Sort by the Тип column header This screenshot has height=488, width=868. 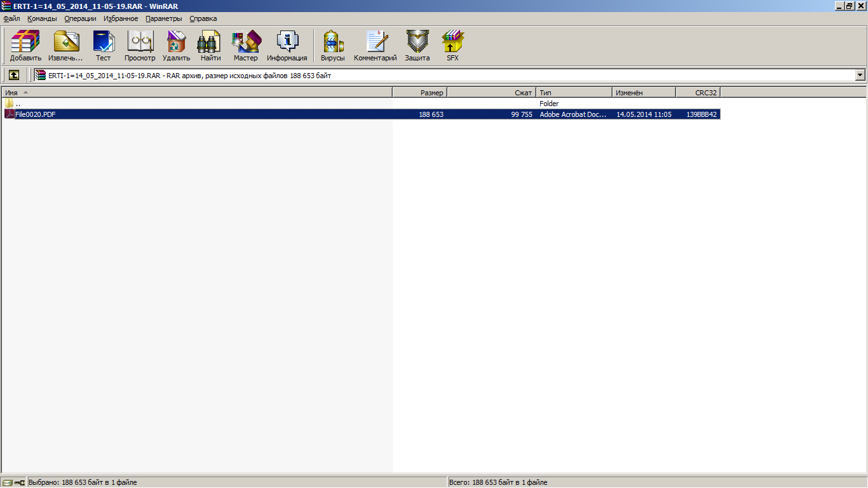[x=574, y=93]
